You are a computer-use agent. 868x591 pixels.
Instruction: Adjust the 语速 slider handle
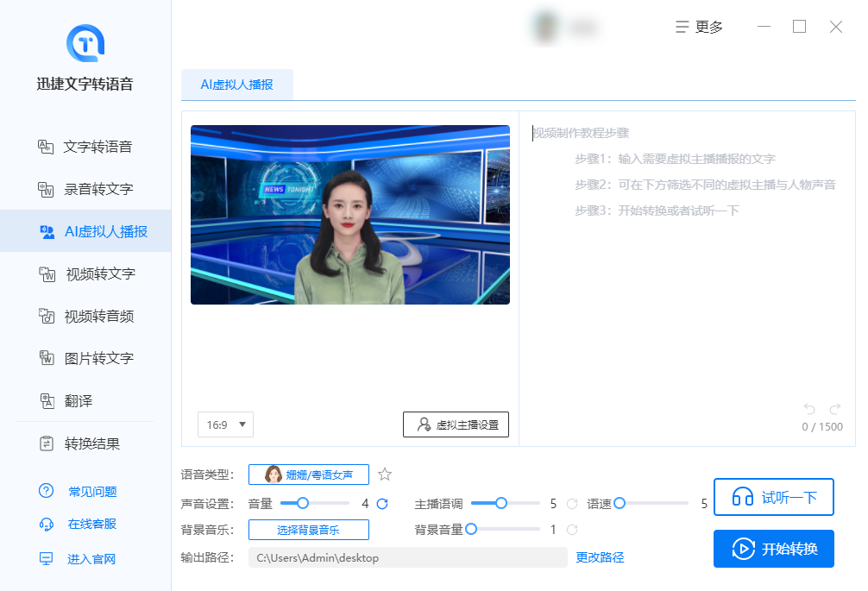(620, 503)
